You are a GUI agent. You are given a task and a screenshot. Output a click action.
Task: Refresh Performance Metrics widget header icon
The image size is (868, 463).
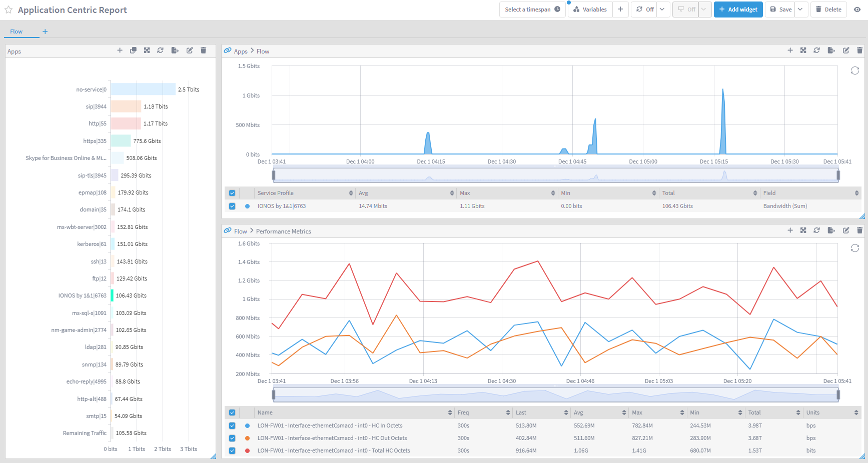click(816, 230)
